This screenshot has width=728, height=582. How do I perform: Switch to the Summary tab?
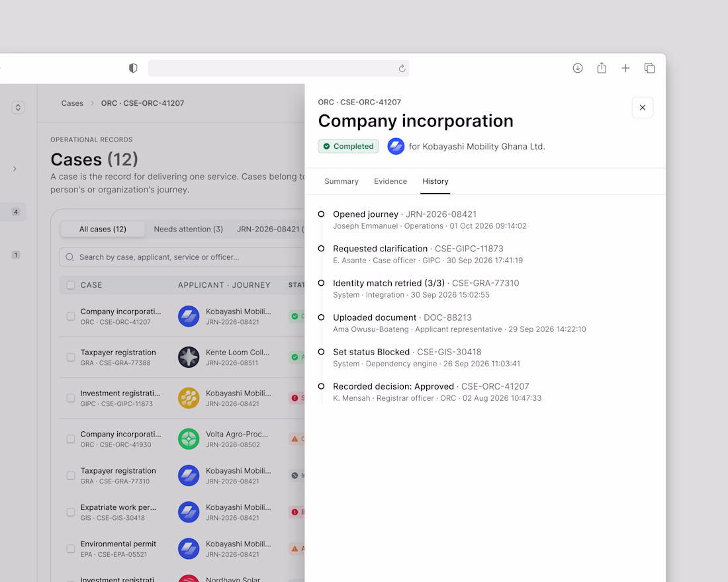coord(341,181)
